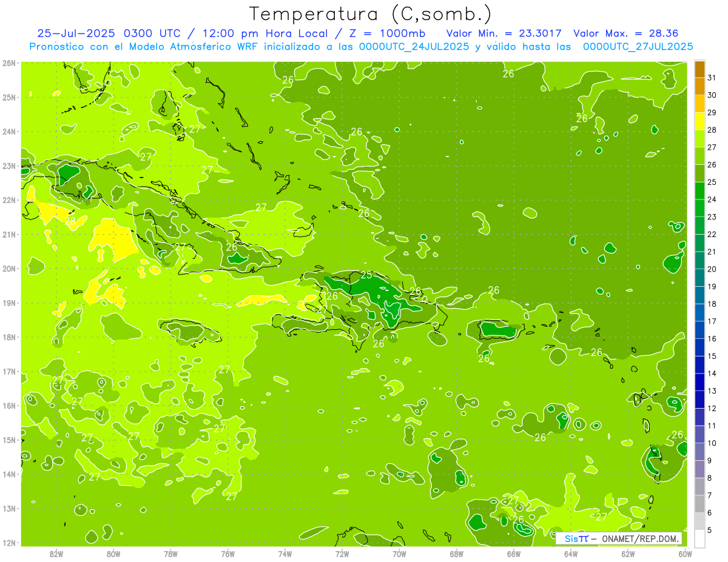728x562 pixels.
Task: Click the legend swatch between 20 and 21
Action: coord(699,261)
